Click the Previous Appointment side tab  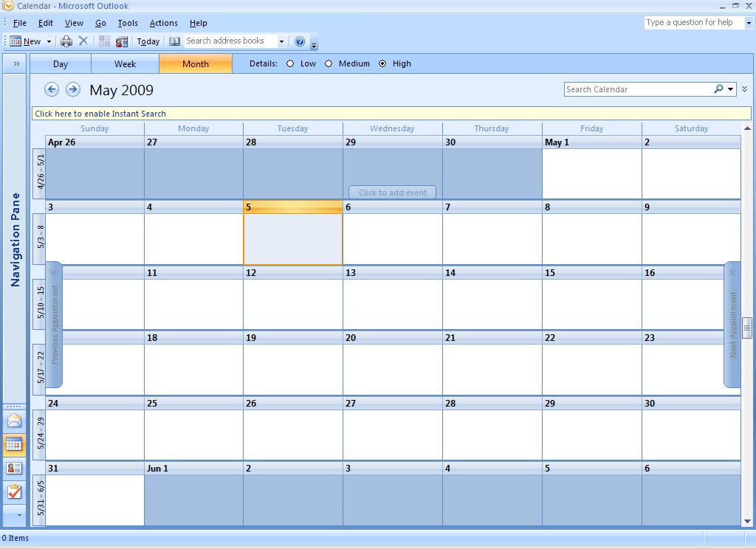pos(54,324)
